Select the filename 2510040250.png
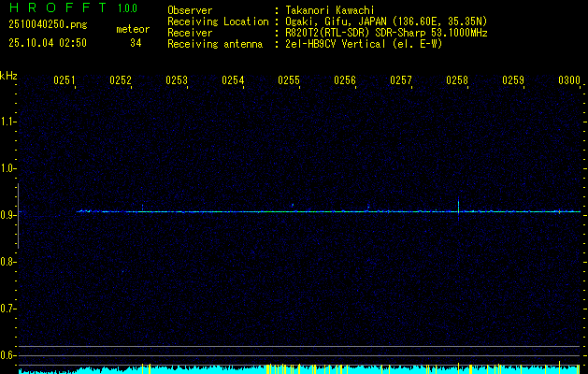This screenshot has height=374, width=588. coord(48,25)
